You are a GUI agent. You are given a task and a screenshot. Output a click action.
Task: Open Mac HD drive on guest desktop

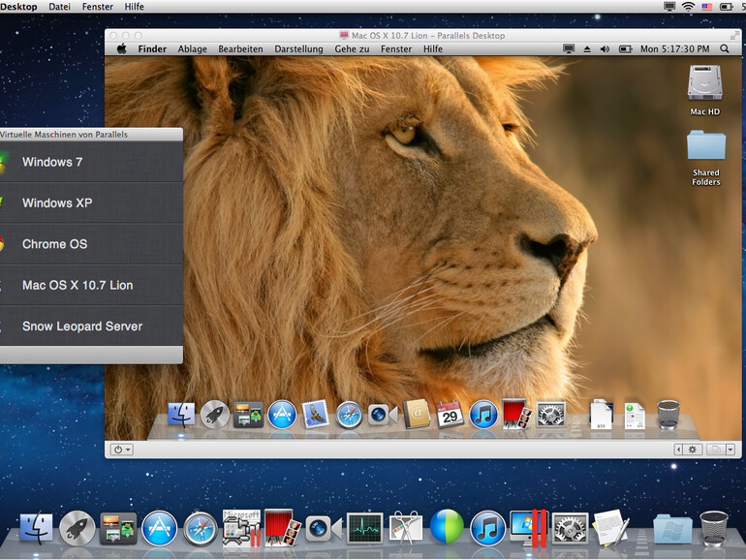(x=705, y=84)
